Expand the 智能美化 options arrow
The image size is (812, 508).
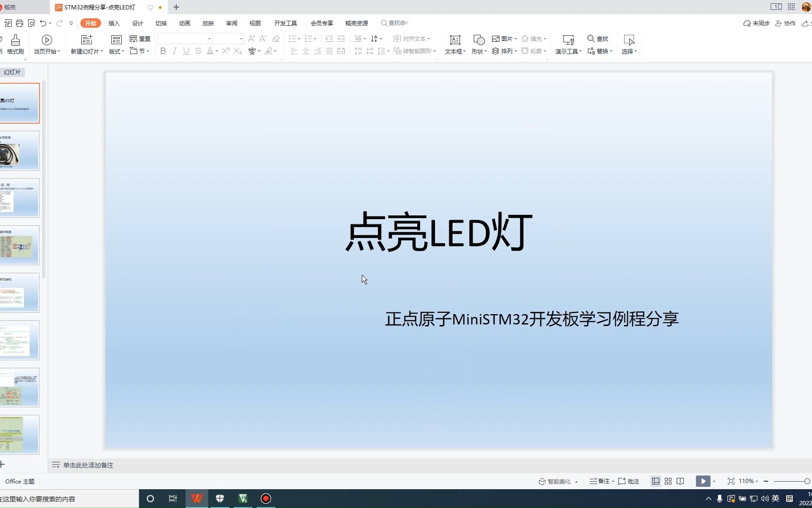pyautogui.click(x=576, y=481)
